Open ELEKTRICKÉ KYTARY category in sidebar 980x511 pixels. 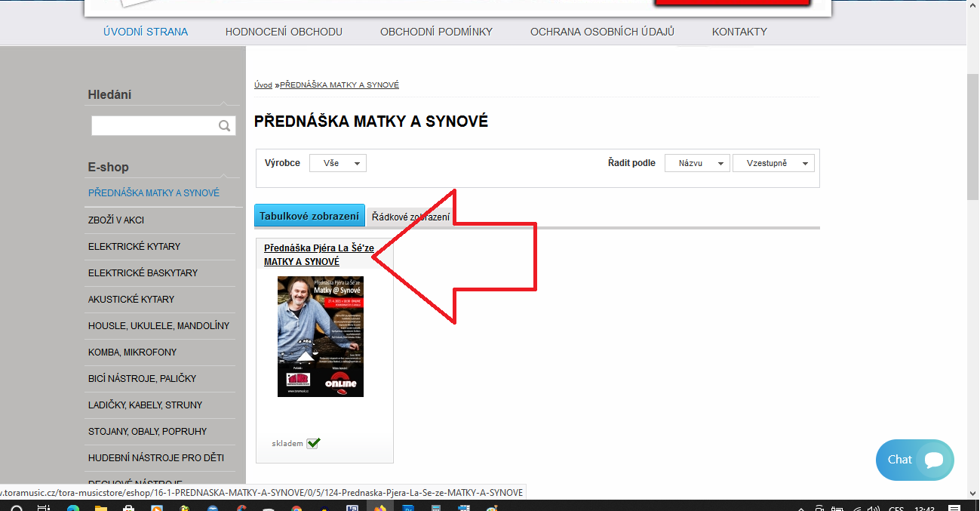(x=134, y=246)
